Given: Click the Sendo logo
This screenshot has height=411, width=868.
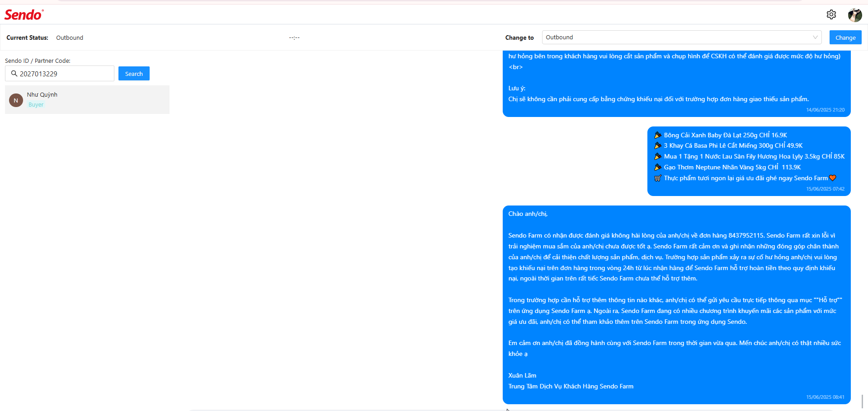Looking at the screenshot, I should pyautogui.click(x=24, y=14).
